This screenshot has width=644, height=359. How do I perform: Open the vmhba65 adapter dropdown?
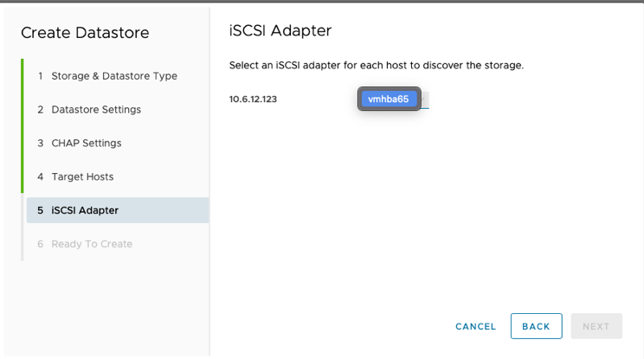coord(388,99)
